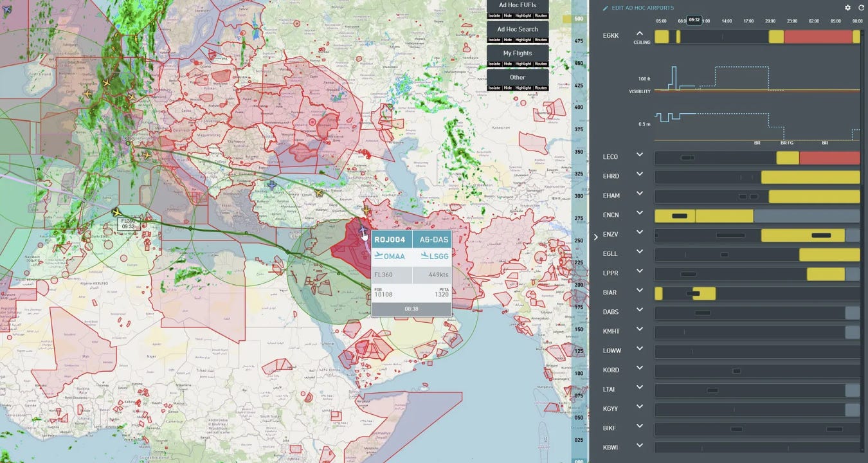Show Routes for Ad Hoc FUFIs
The height and width of the screenshot is (463, 868).
tap(541, 15)
